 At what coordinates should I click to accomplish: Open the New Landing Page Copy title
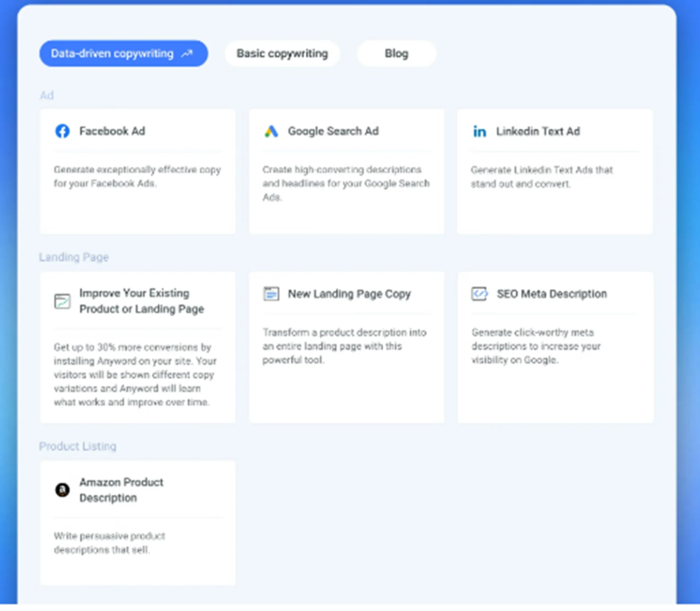(349, 294)
